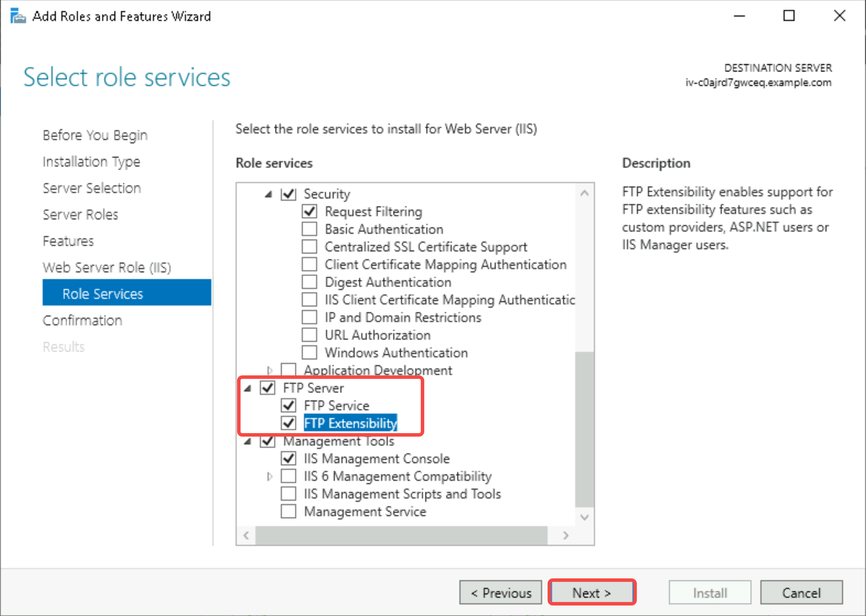Select the Windows Authentication label
This screenshot has height=616, width=866.
click(396, 353)
